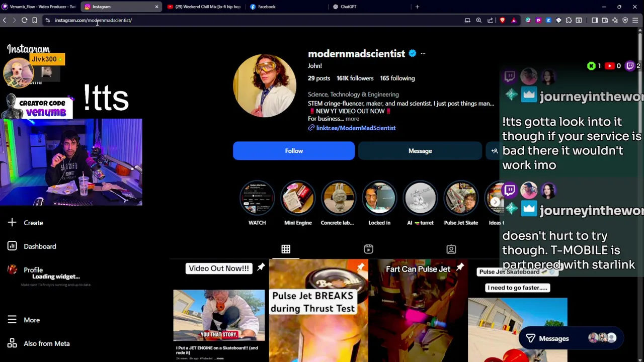Open the Leo AI sparkle icon
The width and height of the screenshot is (644, 362).
pyautogui.click(x=615, y=20)
